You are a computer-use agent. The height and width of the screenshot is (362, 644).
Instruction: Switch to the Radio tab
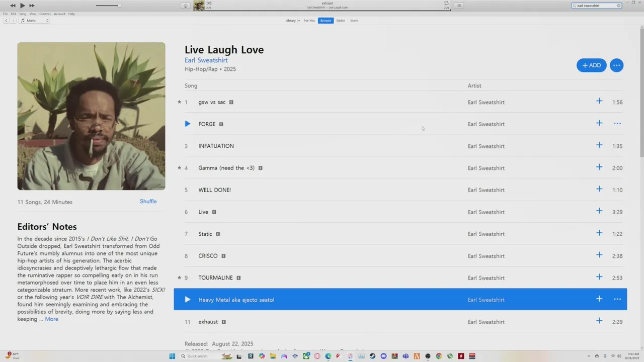[x=341, y=21]
